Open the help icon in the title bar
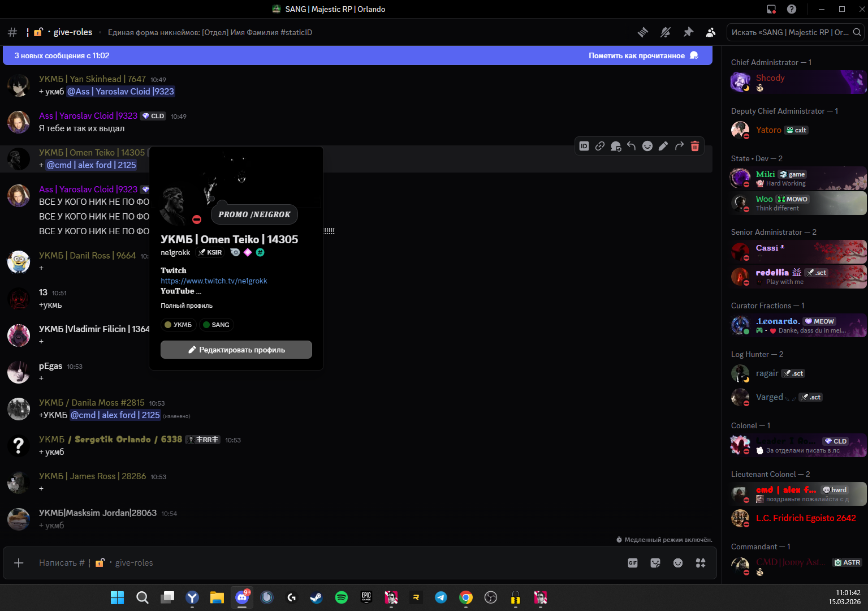Image resolution: width=868 pixels, height=611 pixels. point(792,9)
